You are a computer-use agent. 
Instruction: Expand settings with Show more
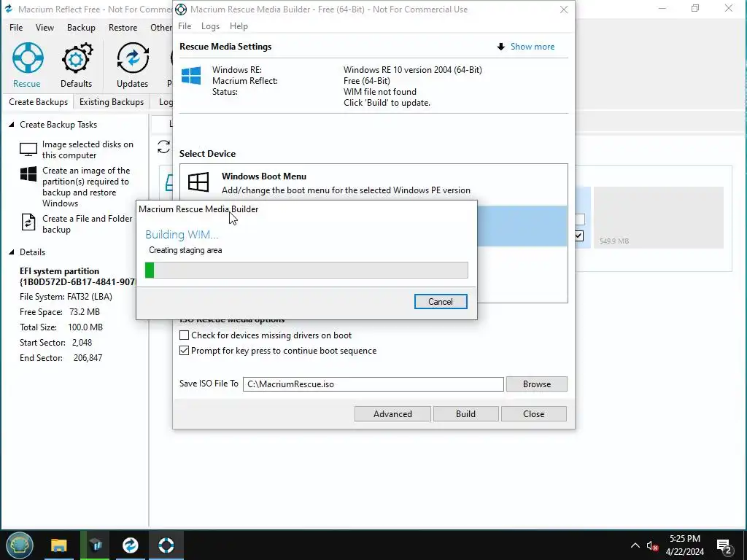point(532,47)
